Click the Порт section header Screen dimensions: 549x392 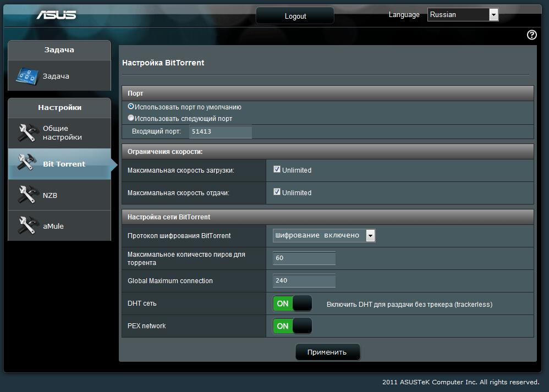pos(328,93)
